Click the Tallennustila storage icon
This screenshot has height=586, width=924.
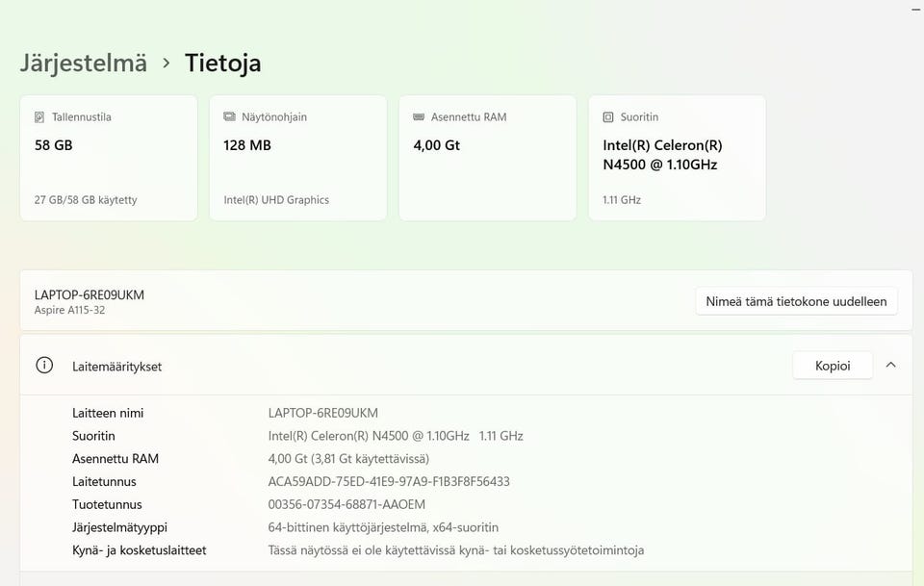point(39,117)
